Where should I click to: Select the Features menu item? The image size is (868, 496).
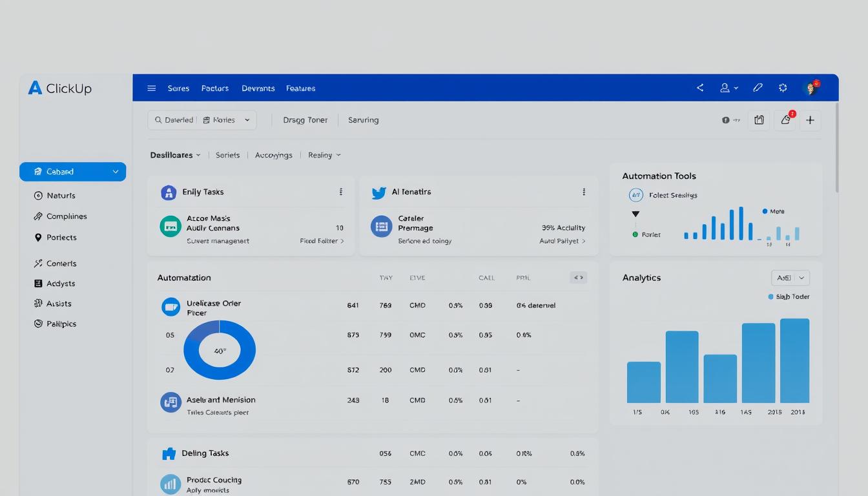click(300, 88)
